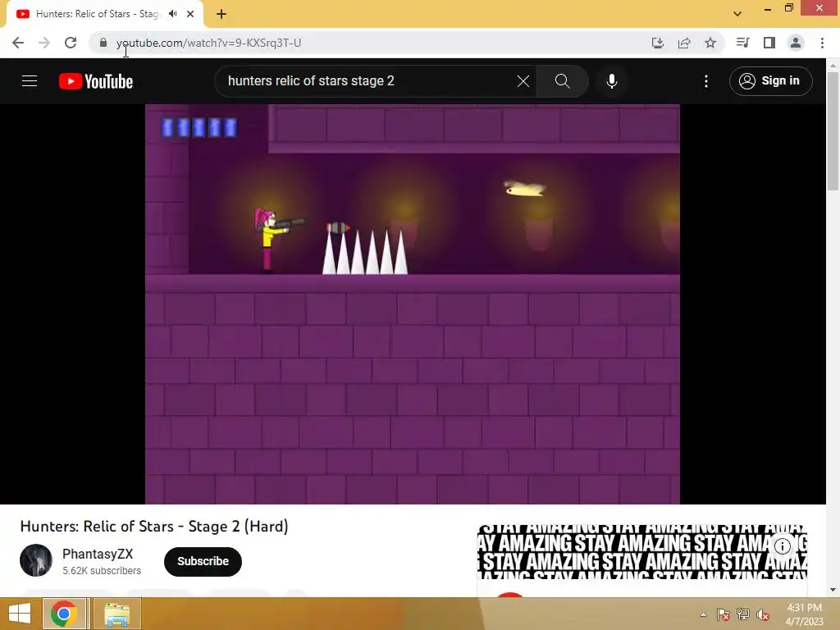The width and height of the screenshot is (840, 630).
Task: Open YouTube settings three dots
Action: click(706, 81)
